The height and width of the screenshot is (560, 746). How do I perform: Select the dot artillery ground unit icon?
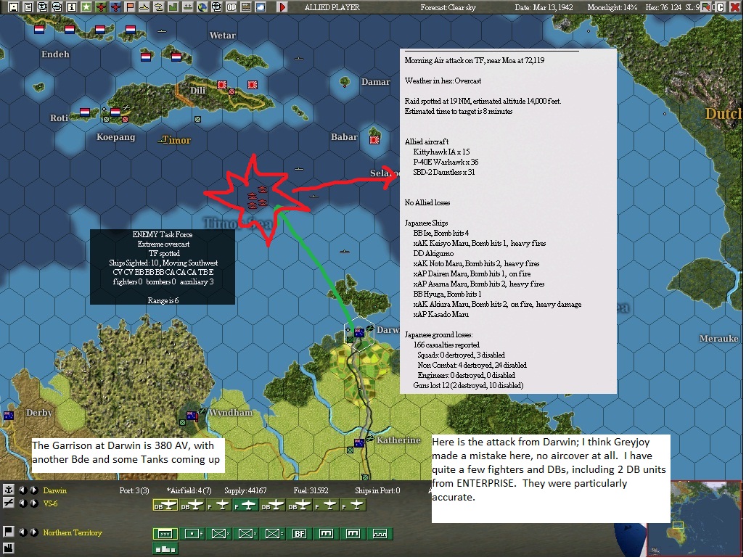(x=192, y=534)
